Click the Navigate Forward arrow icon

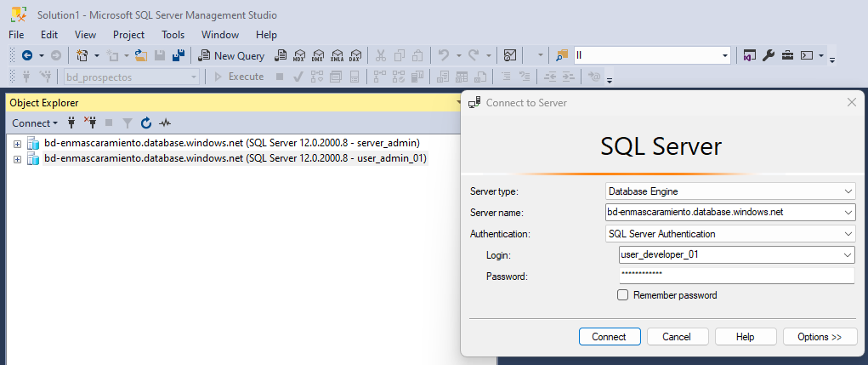click(56, 55)
